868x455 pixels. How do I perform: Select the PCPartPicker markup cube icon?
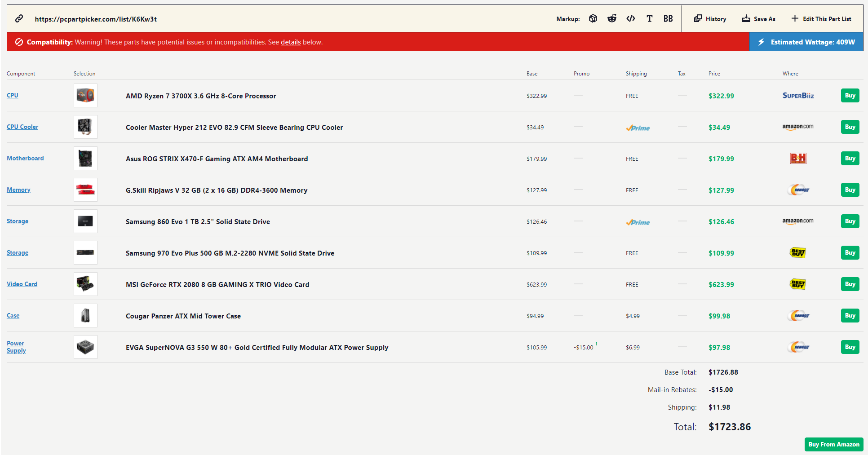click(x=593, y=18)
